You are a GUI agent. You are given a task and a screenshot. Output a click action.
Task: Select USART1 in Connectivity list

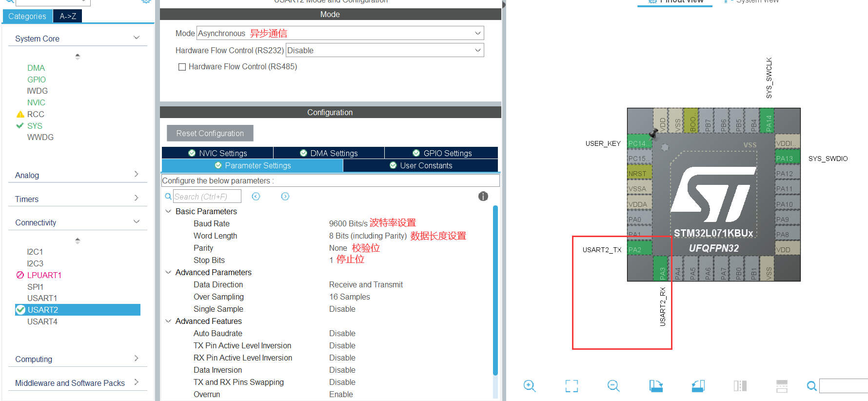(x=42, y=298)
